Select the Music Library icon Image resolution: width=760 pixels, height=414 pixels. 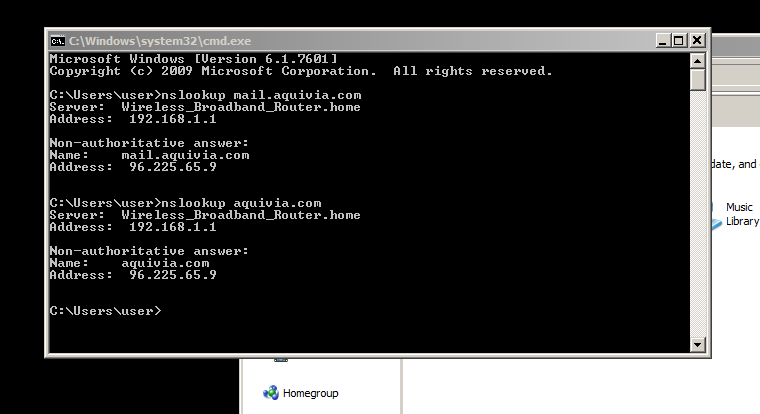coord(716,221)
